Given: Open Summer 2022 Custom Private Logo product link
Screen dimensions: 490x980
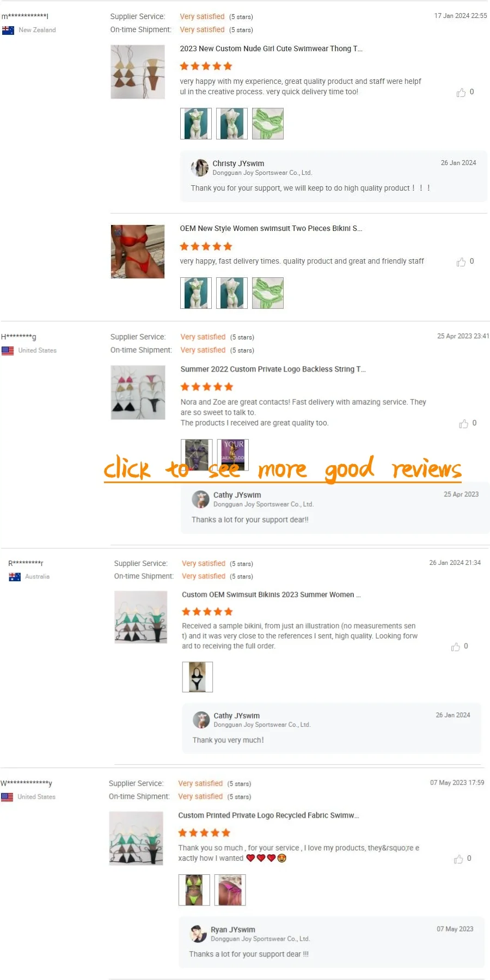Looking at the screenshot, I should coord(273,369).
